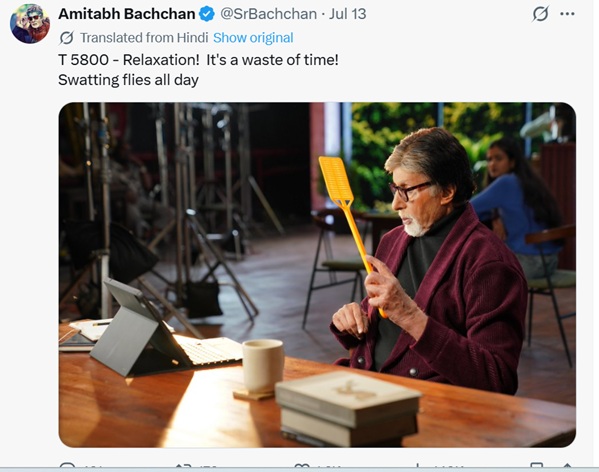The image size is (599, 472).
Task: Click the 'Translated from Hindi' label
Action: pos(144,38)
